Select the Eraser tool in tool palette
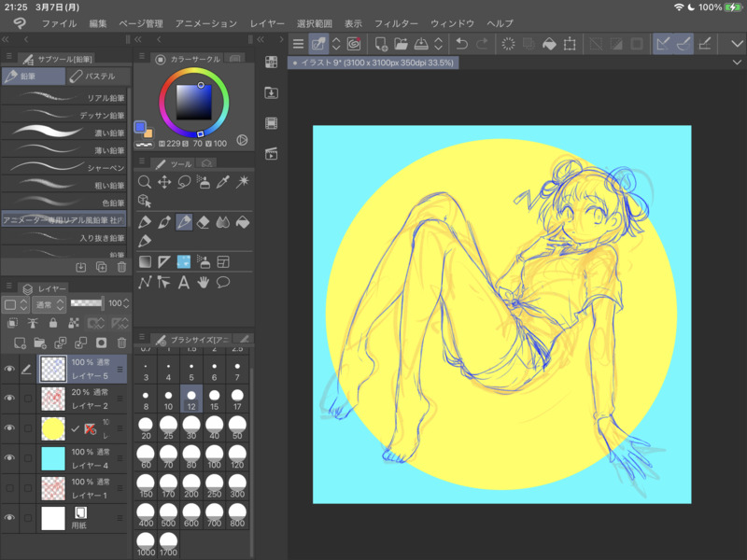This screenshot has width=747, height=560. point(204,222)
